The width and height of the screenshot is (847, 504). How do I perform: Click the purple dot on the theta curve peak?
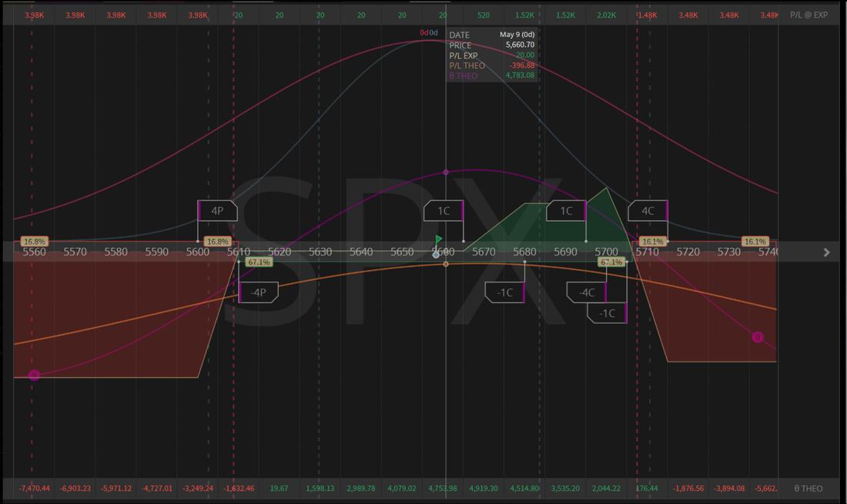pyautogui.click(x=446, y=172)
